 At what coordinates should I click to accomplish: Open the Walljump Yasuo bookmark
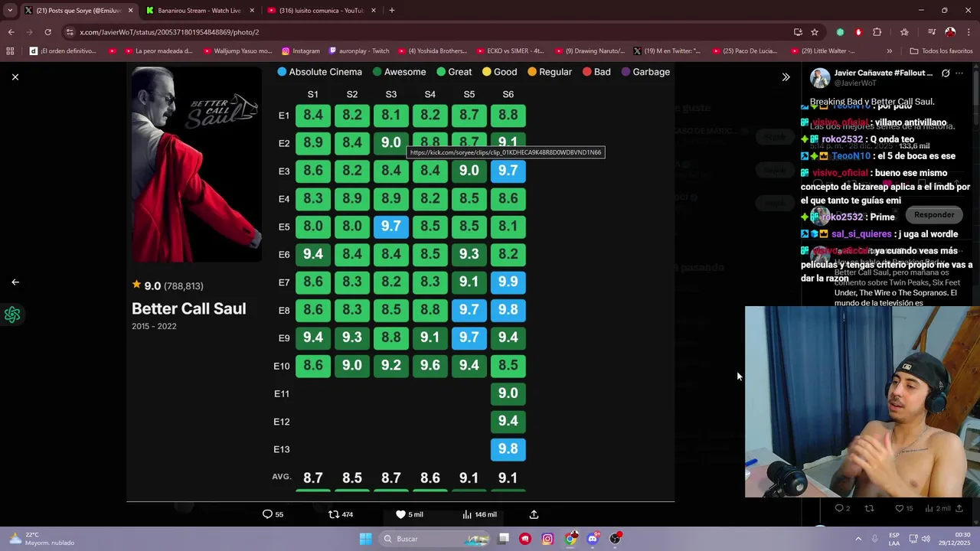click(x=237, y=51)
